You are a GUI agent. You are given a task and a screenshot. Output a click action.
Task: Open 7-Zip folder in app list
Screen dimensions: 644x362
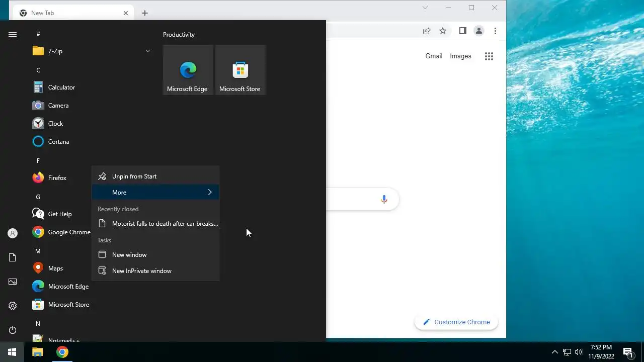[92, 51]
